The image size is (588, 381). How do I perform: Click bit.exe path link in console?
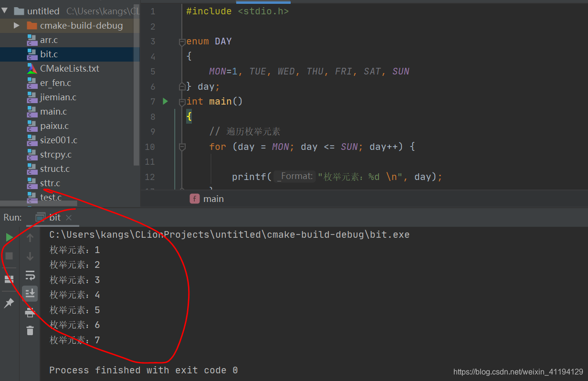coord(229,234)
